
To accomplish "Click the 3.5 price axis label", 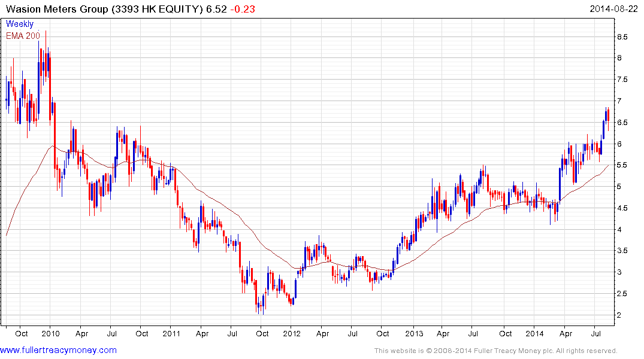I will click(x=622, y=251).
